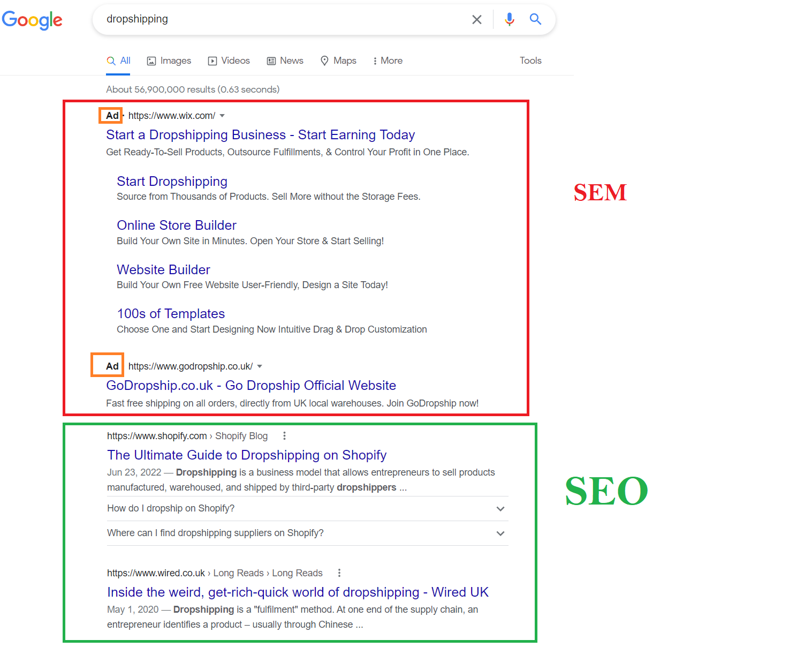Open the More menu with the dots
The width and height of the screenshot is (812, 647).
coord(388,61)
